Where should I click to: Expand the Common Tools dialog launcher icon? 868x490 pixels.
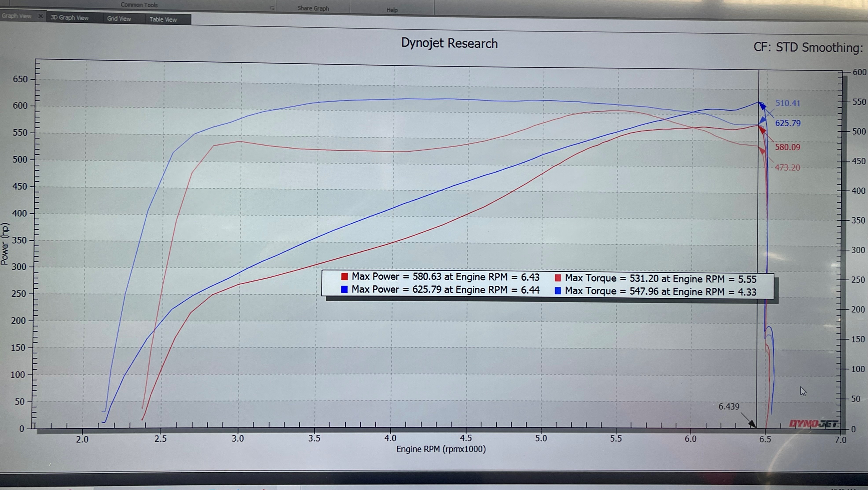272,8
